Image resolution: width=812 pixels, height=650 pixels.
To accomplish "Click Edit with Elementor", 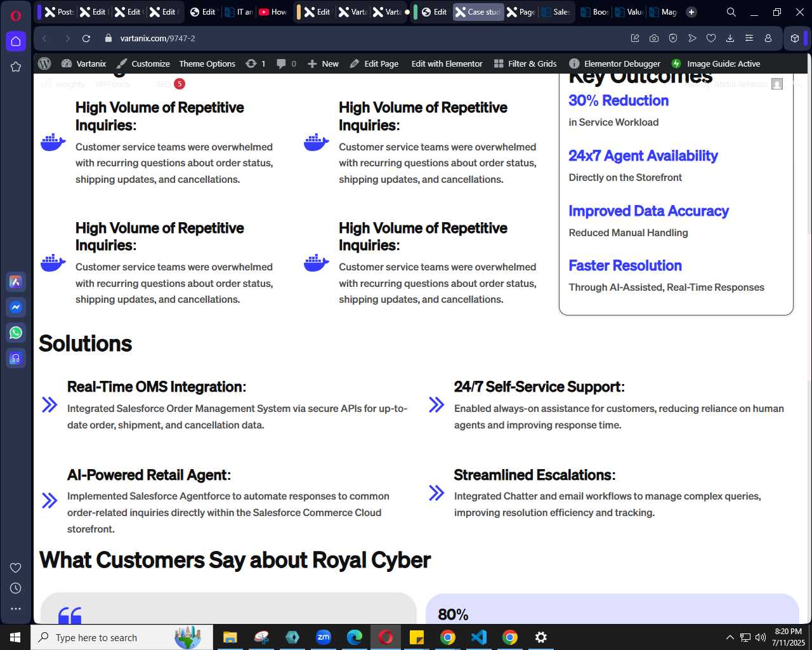I will point(447,63).
